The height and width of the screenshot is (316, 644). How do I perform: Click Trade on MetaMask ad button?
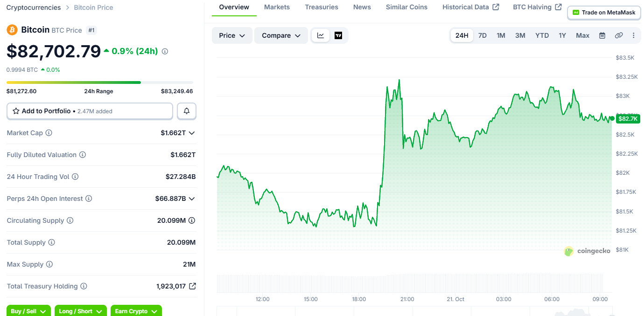604,13
